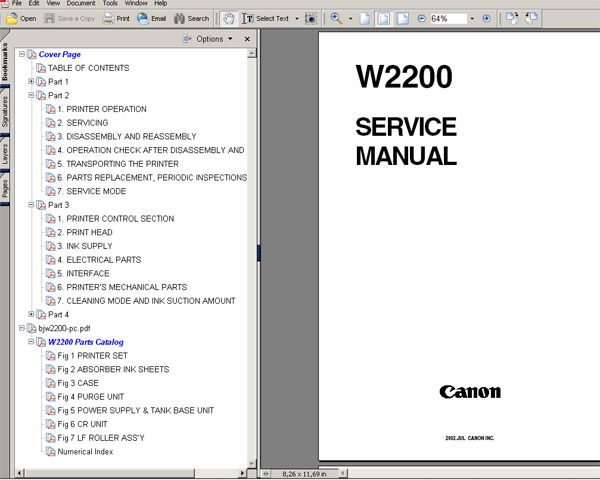The image size is (600, 480).
Task: Open zoom percentage dropdown
Action: [472, 18]
